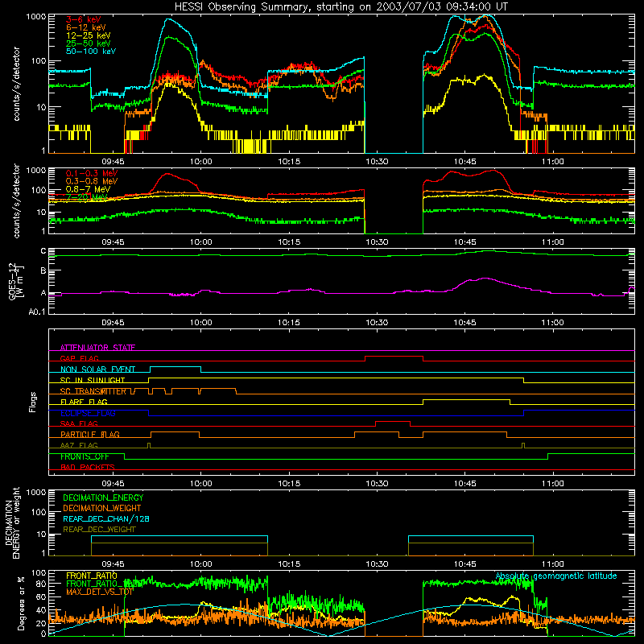Click the 0.8-7 MeV legend label
The width and height of the screenshot is (644, 644).
click(89, 189)
